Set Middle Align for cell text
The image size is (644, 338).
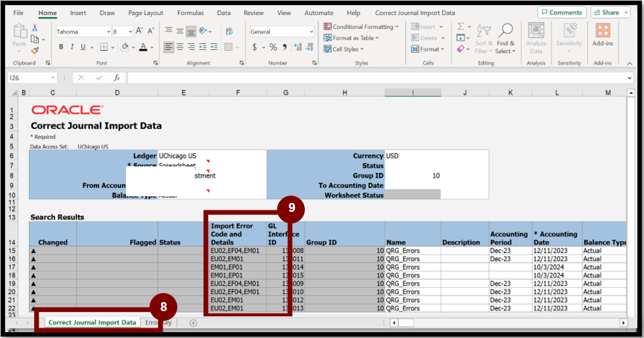pos(180,31)
